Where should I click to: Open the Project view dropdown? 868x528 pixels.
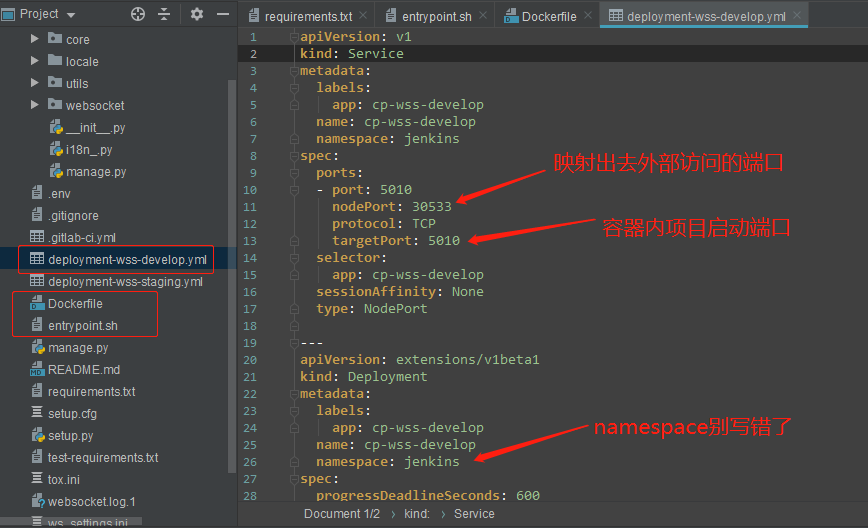point(70,15)
